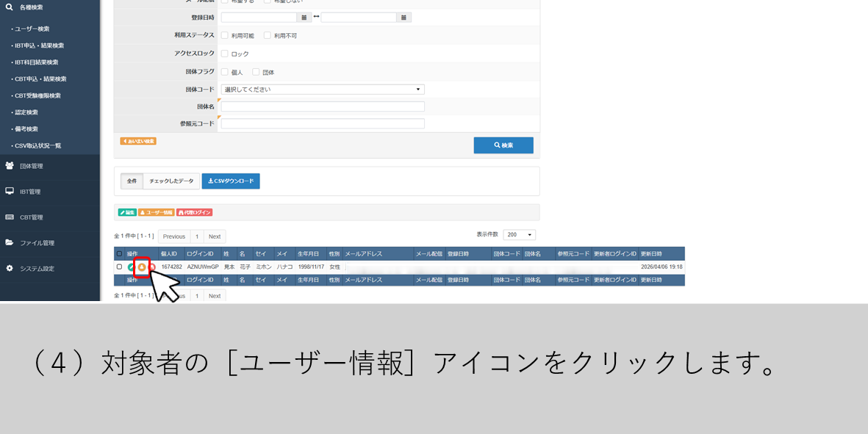Click the 姓 cell 見本
This screenshot has width=868, height=434.
click(229, 267)
